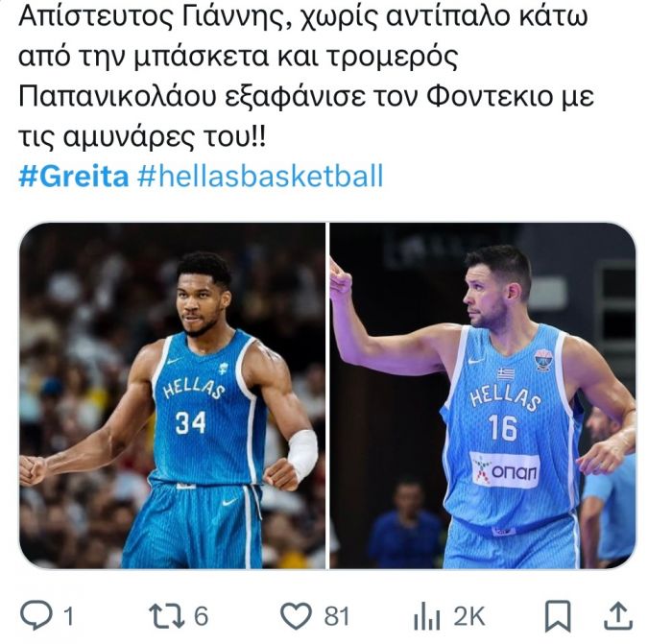Repost the tweet with the retweet arrows icon

point(167,616)
